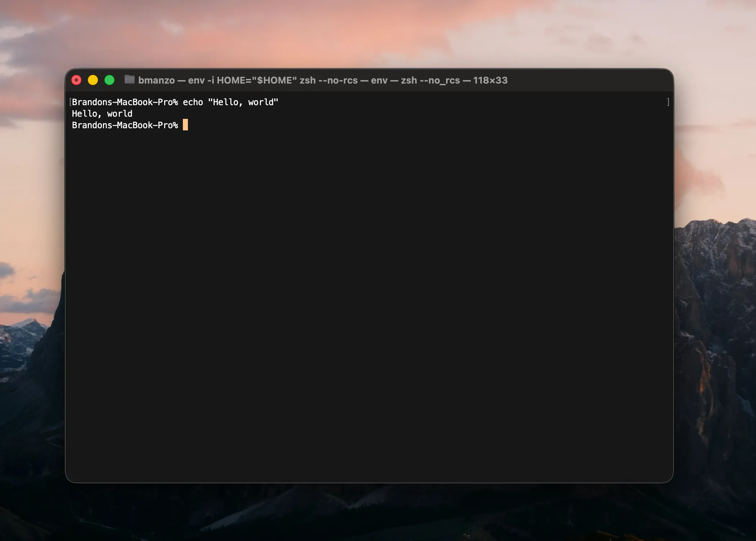Click the last "Brandons-MacBook-Pro%" prompt
Image resolution: width=756 pixels, height=541 pixels.
click(x=125, y=125)
